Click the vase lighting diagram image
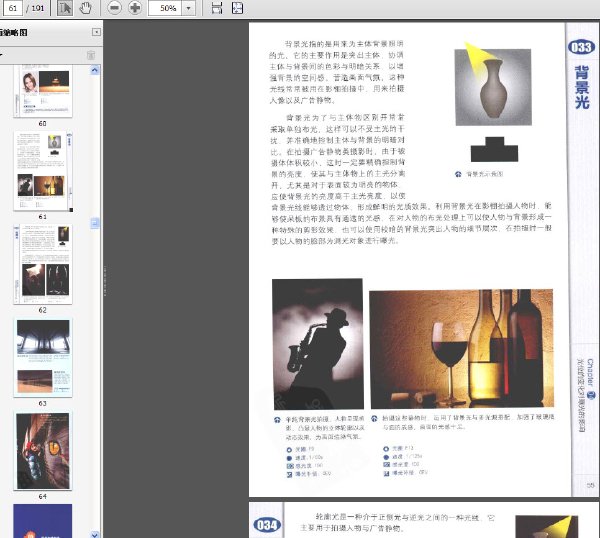Viewport: 600px width, 538px height. 493,86
